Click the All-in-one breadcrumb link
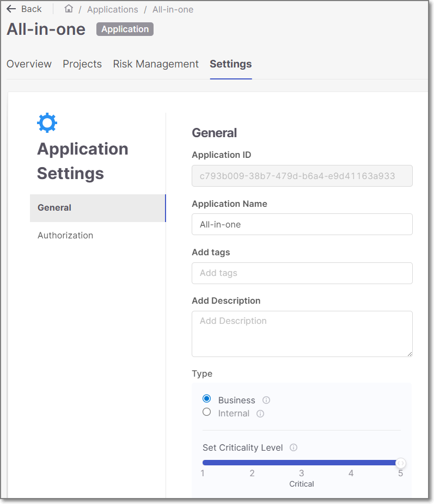This screenshot has width=434, height=504. (173, 9)
